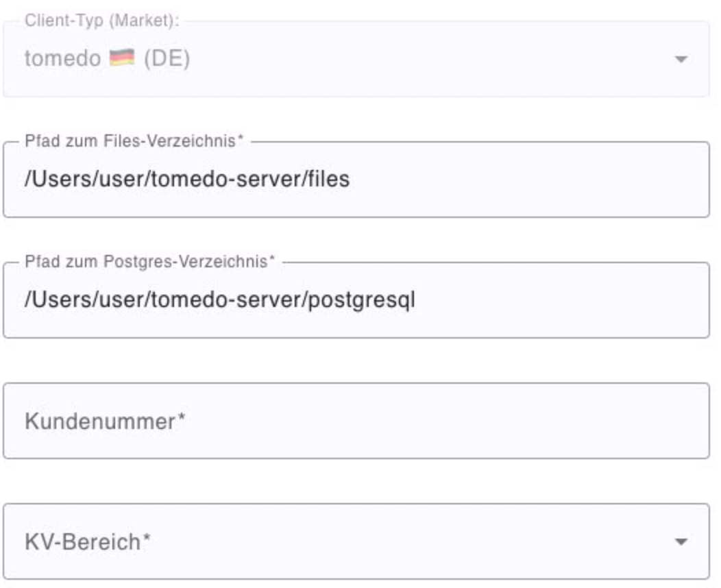Click into the Kundenummer input field
The image size is (721, 588).
click(x=356, y=421)
